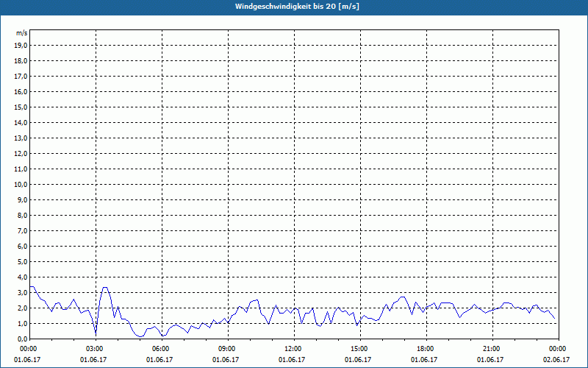Click the 13,0 y-axis label
The height and width of the screenshot is (368, 588).
pos(21,138)
